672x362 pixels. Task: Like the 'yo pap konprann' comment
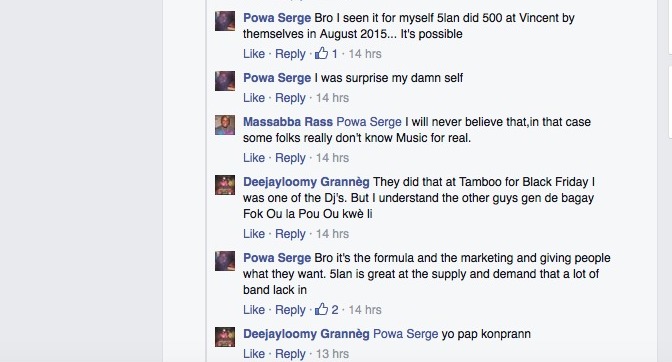pos(254,353)
